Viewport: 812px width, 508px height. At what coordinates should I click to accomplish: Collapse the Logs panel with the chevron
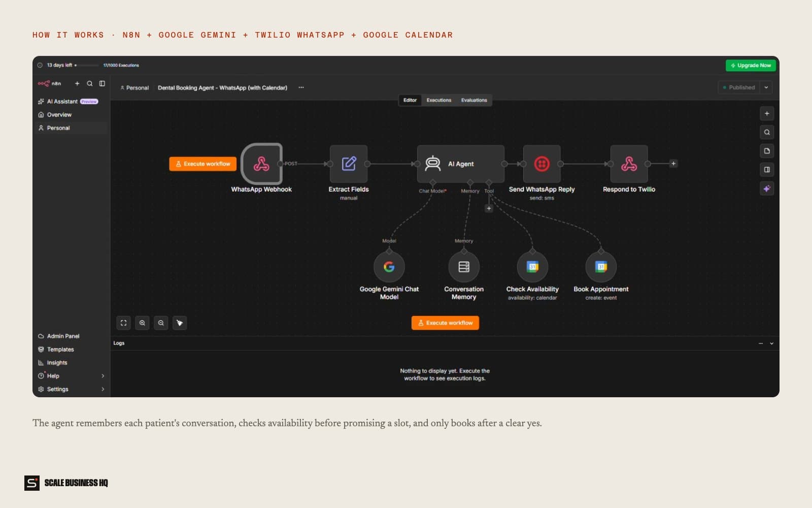[x=771, y=343]
